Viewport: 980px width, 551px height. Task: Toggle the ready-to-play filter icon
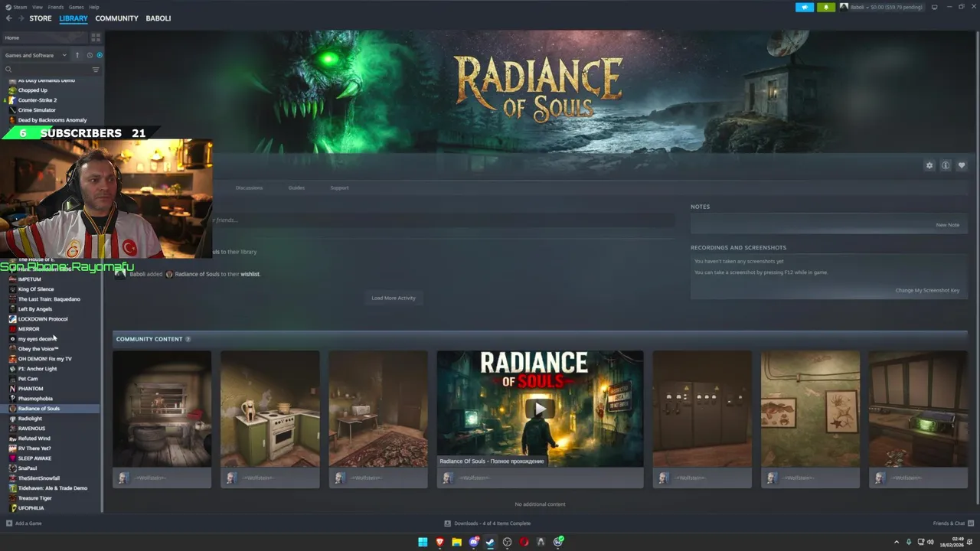point(100,55)
